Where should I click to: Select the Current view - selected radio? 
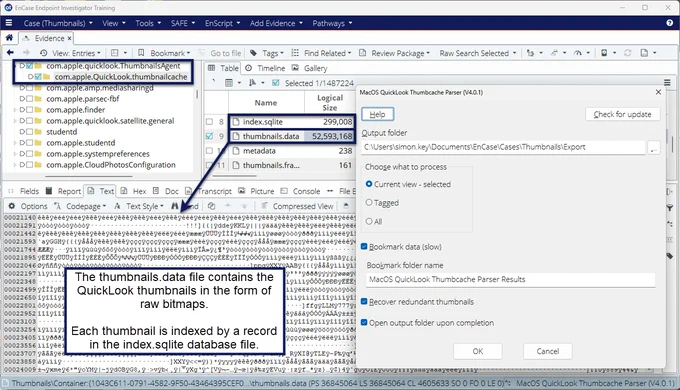click(369, 184)
